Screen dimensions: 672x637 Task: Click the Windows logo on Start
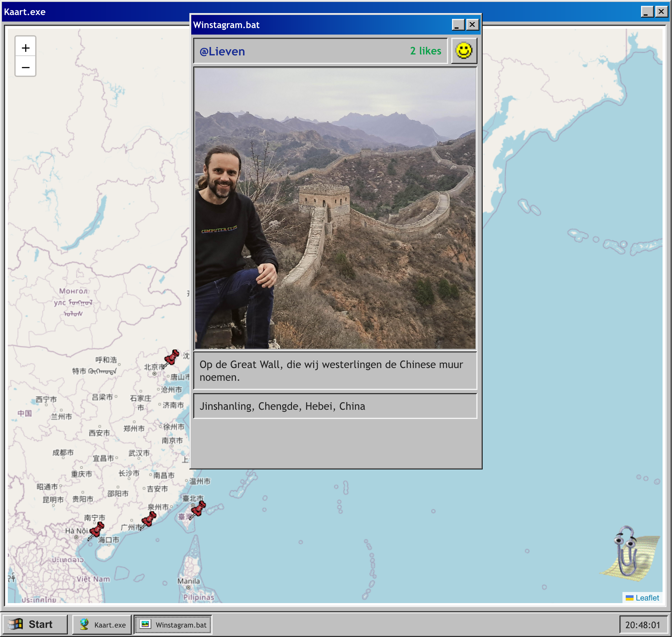pyautogui.click(x=16, y=624)
